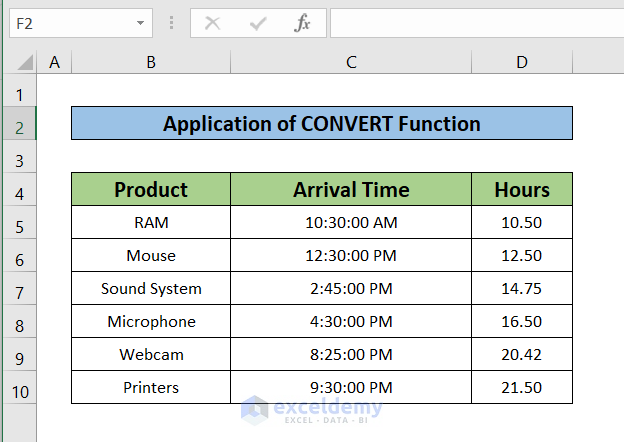The height and width of the screenshot is (442, 624).
Task: Click the Insert Function fx icon
Action: coord(302,23)
